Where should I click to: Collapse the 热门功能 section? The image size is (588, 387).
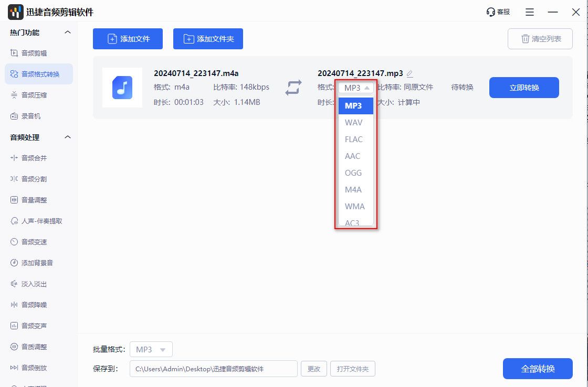[68, 32]
